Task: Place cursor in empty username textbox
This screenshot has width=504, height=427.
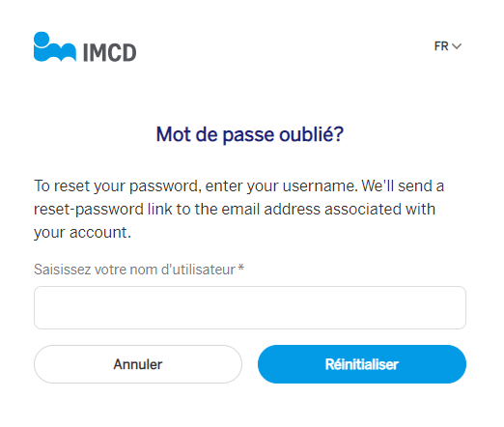Action: (x=250, y=307)
